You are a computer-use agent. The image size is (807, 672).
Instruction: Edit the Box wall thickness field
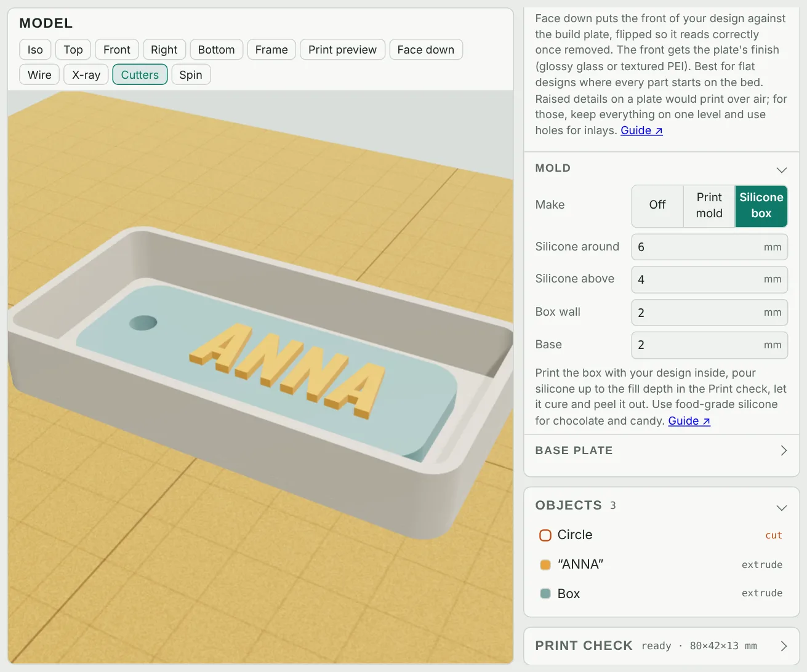click(710, 313)
